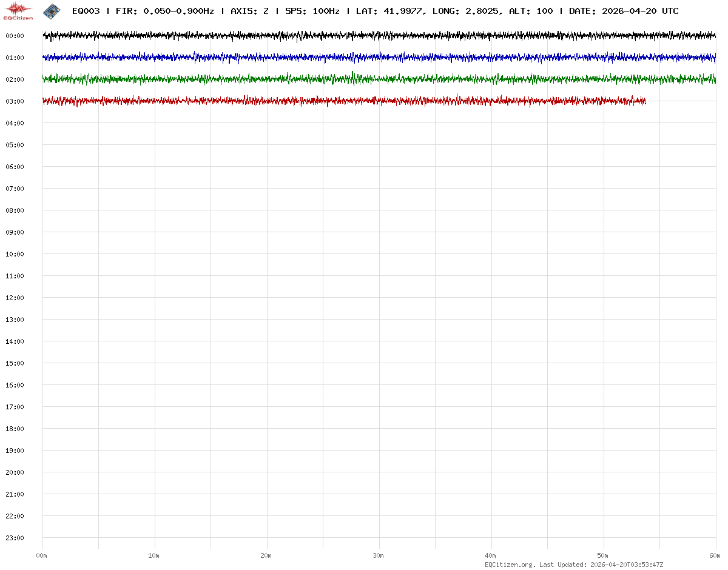Click the 12:00 hour row label
The width and height of the screenshot is (728, 570).
tap(15, 298)
